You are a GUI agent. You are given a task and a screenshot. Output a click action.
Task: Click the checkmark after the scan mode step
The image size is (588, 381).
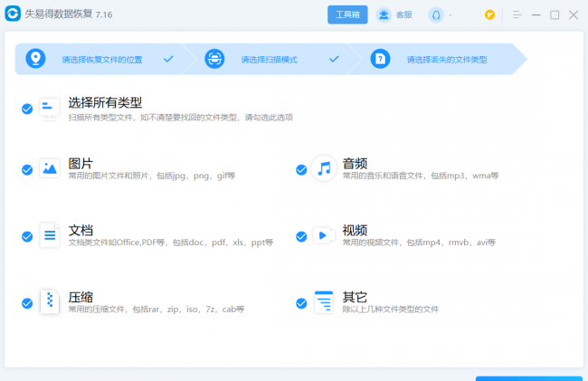click(334, 59)
